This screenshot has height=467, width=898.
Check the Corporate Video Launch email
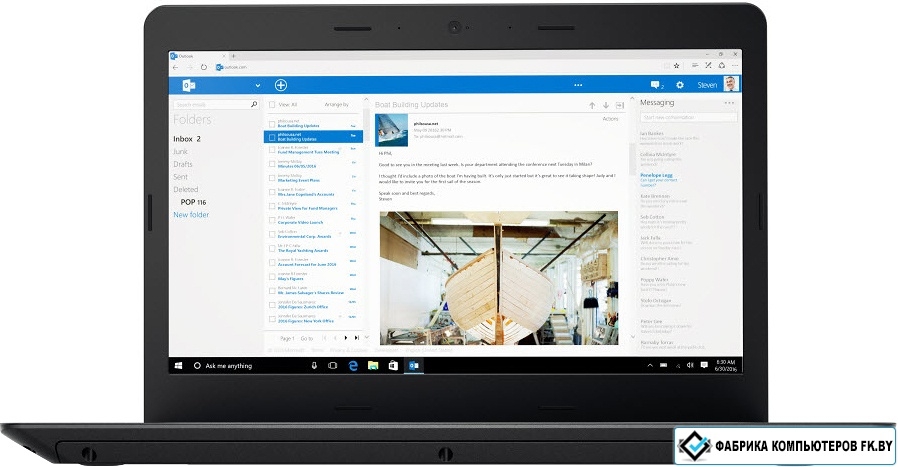[272, 220]
